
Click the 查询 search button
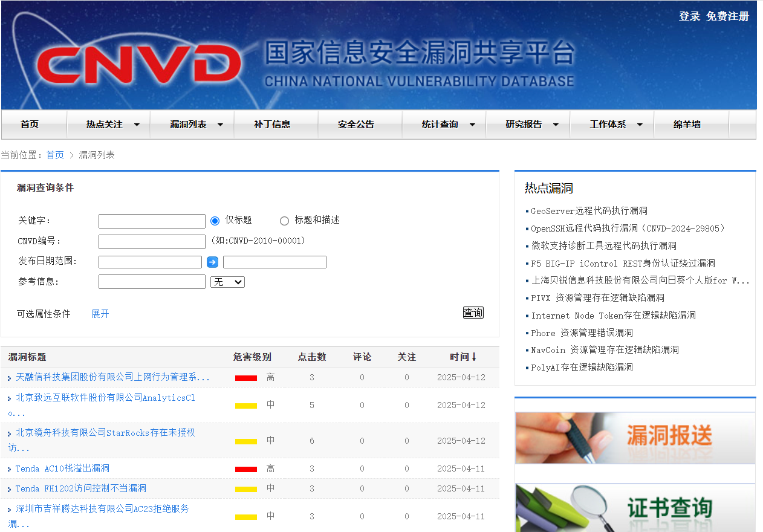pos(473,313)
